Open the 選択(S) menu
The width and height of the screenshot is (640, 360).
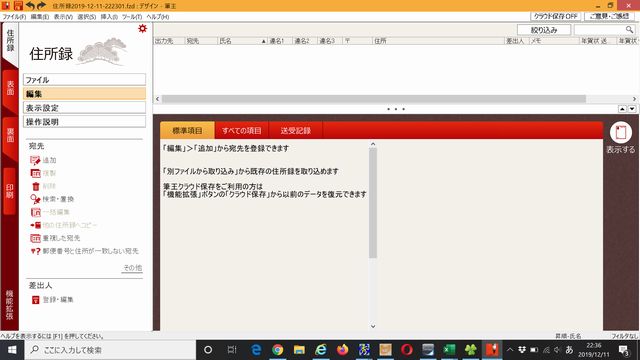pyautogui.click(x=87, y=17)
